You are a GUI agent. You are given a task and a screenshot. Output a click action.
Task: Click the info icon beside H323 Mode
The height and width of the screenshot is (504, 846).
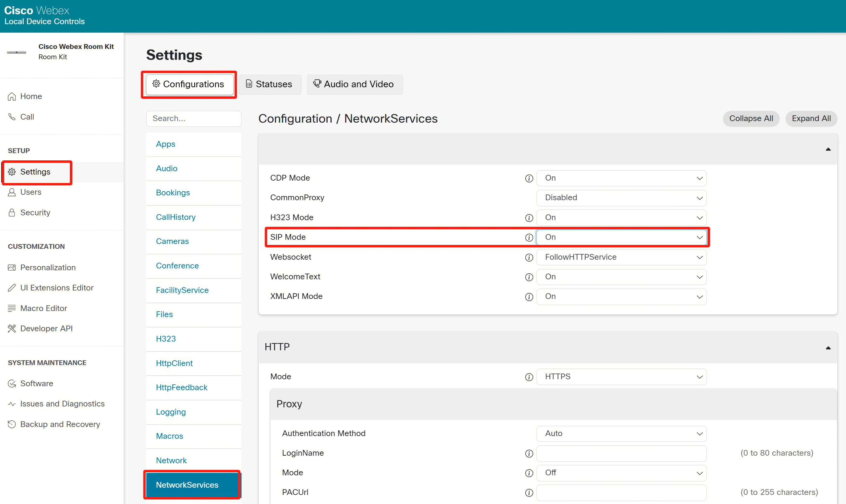point(529,218)
